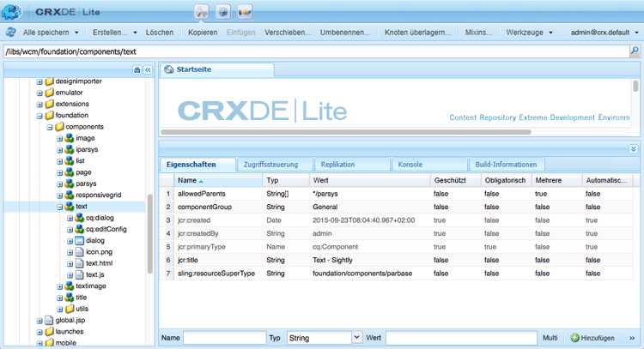The image size is (644, 349).
Task: Click the Löschen button
Action: pos(160,33)
